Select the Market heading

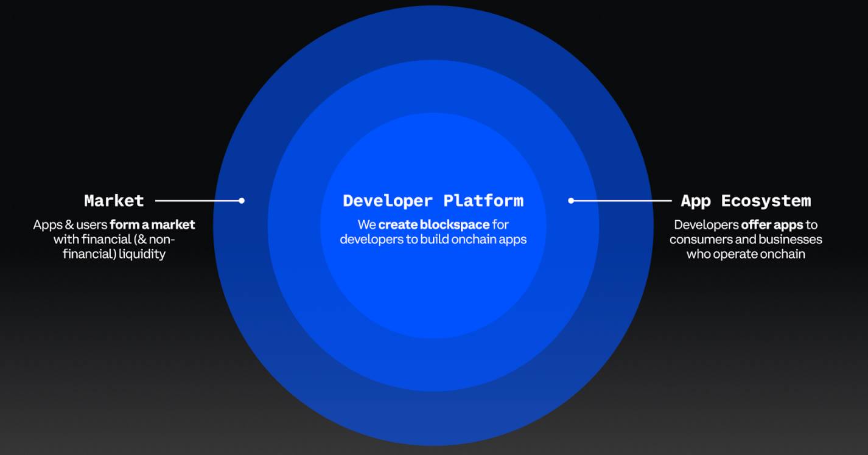pyautogui.click(x=114, y=201)
